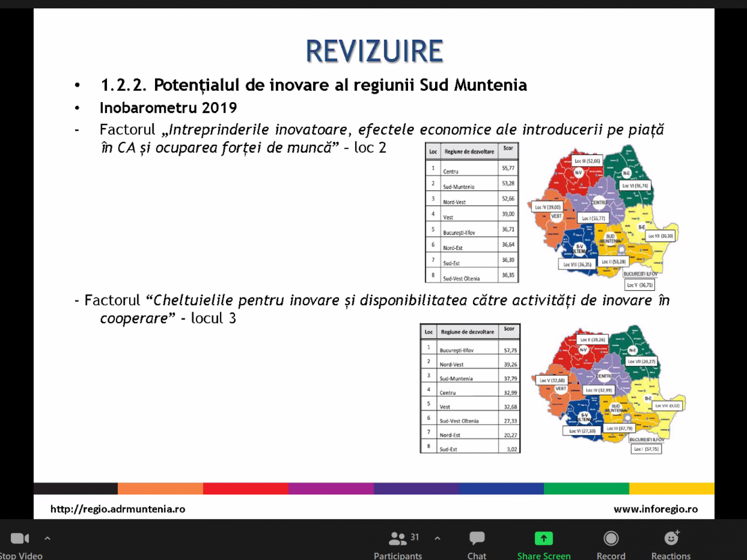
Task: Click the green segment of color strip
Action: tap(586, 489)
